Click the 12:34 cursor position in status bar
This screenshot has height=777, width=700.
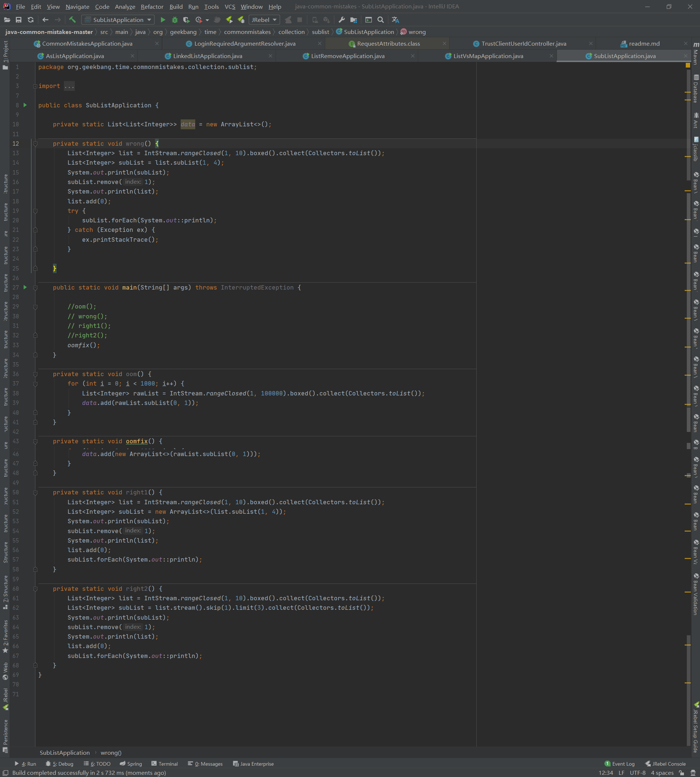pos(606,773)
